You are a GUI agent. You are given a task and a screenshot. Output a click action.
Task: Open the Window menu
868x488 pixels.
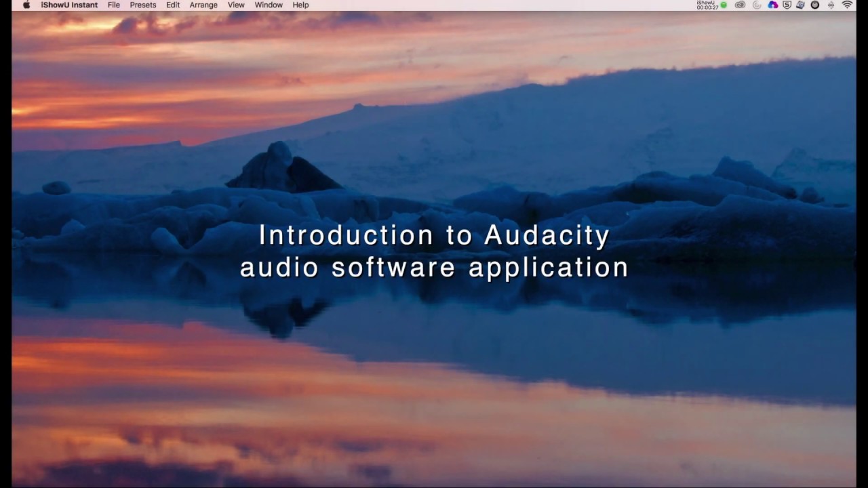(x=269, y=5)
